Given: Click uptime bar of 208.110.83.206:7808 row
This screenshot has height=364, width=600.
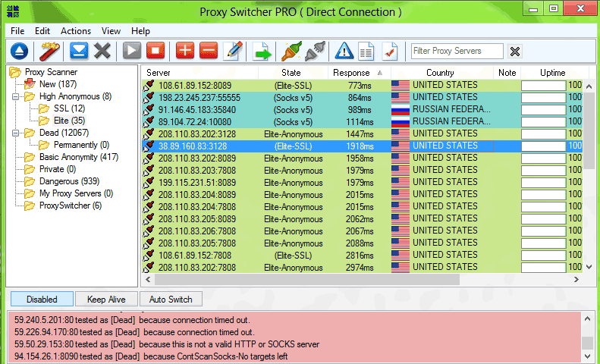Looking at the screenshot, I should [x=543, y=231].
